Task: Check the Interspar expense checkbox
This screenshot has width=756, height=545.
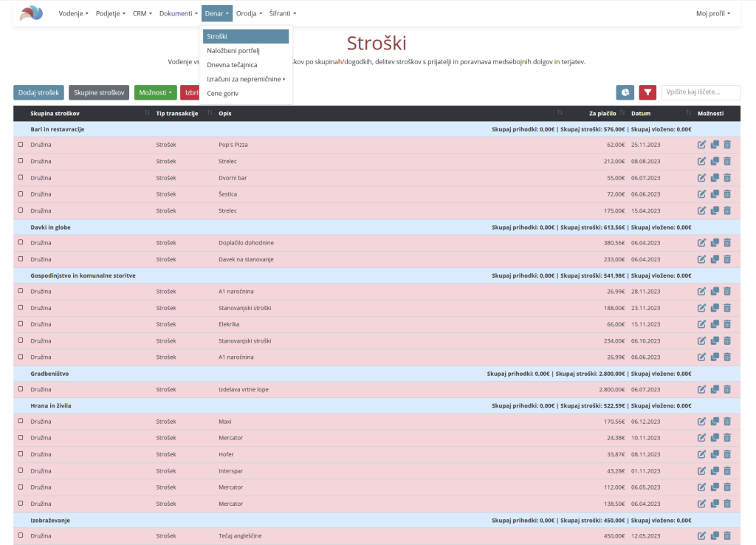Action: tap(20, 470)
